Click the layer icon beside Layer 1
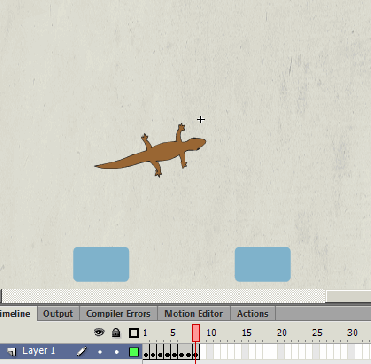 tap(12, 351)
